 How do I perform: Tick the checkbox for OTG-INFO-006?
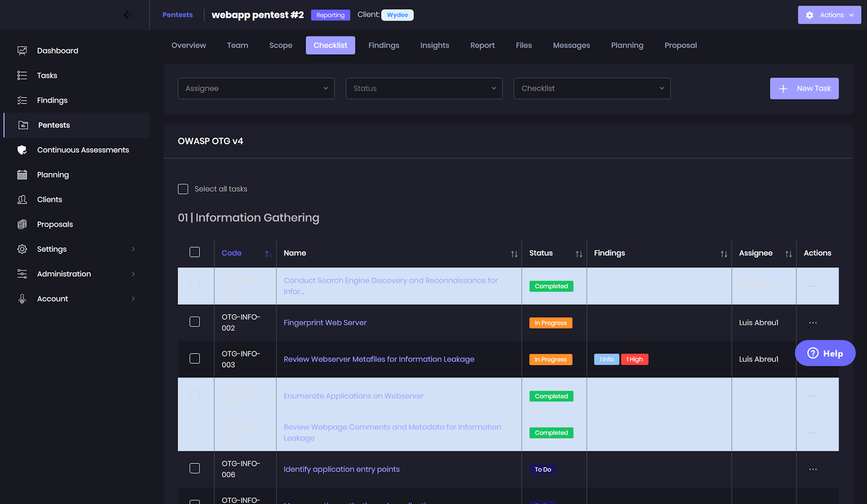[x=195, y=468]
